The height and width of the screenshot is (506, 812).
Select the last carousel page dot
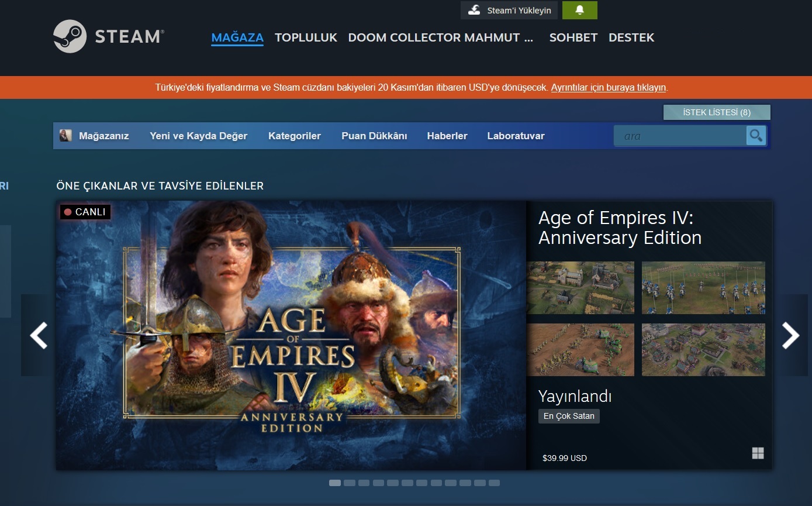494,483
